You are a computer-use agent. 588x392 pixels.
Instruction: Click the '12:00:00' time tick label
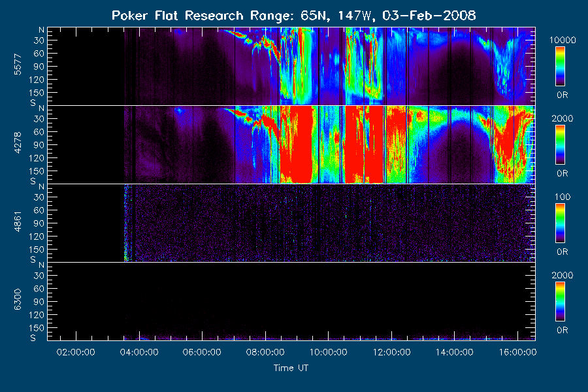[x=391, y=352]
